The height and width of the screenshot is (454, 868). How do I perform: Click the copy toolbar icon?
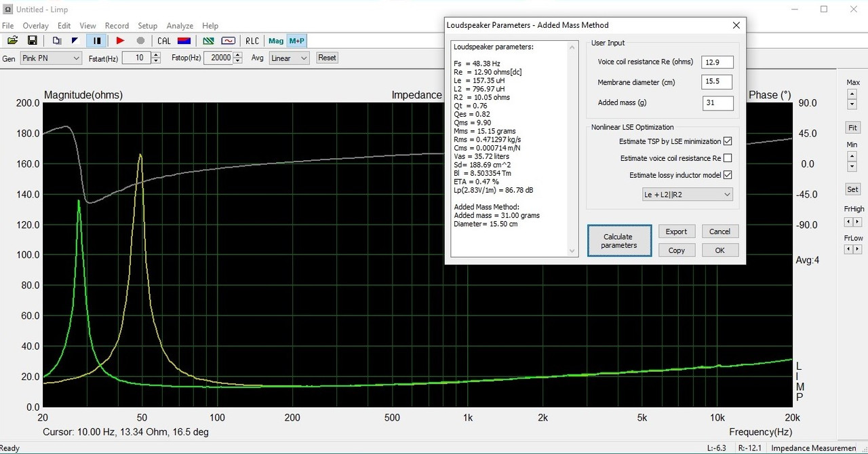point(57,41)
